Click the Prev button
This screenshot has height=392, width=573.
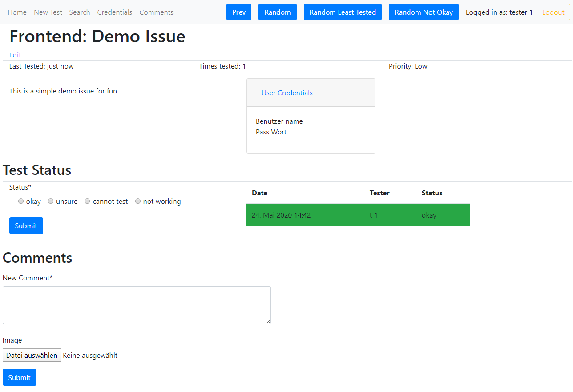pos(239,12)
